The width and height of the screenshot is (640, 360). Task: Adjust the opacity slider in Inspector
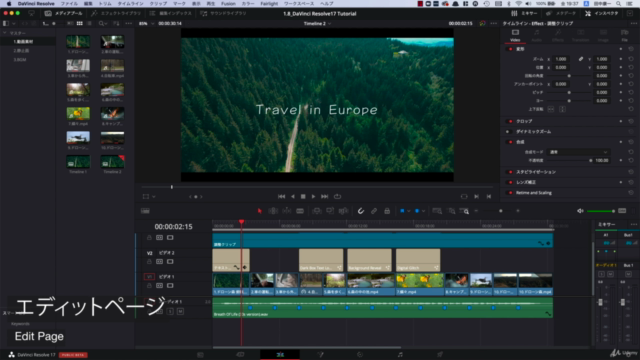(x=569, y=160)
